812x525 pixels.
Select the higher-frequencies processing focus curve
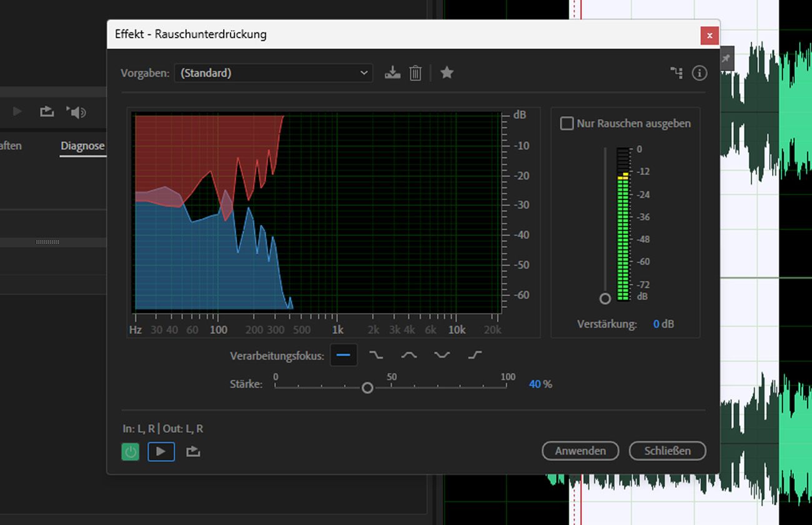(475, 355)
